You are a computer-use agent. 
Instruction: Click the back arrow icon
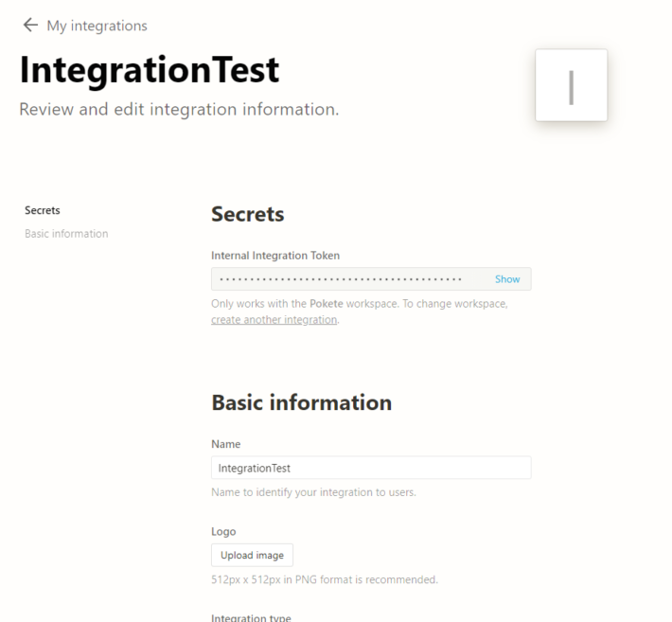[x=30, y=26]
